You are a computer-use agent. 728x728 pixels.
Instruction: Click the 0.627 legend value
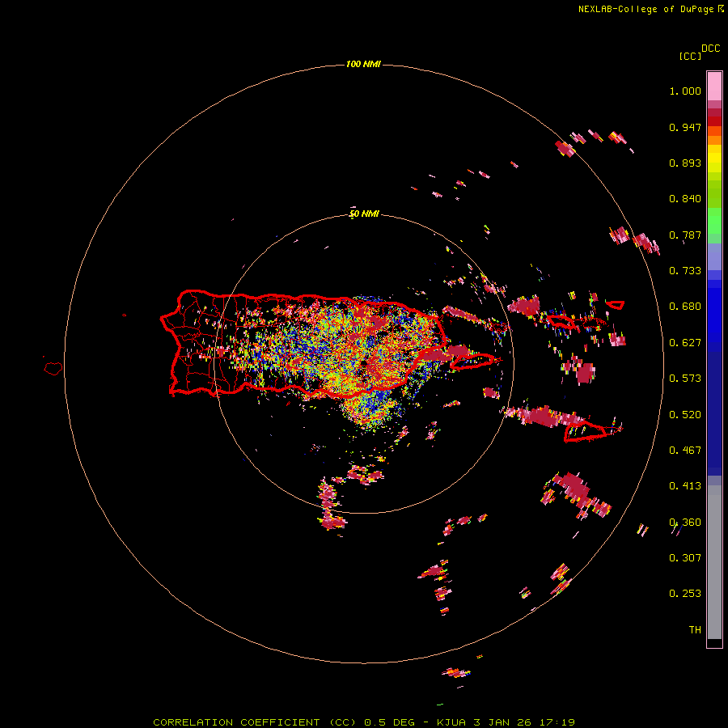coord(685,342)
